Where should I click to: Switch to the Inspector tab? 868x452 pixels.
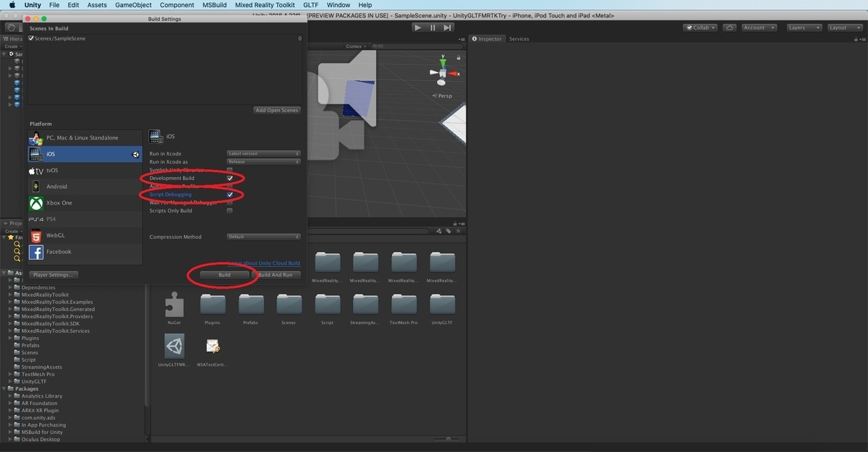coord(487,39)
